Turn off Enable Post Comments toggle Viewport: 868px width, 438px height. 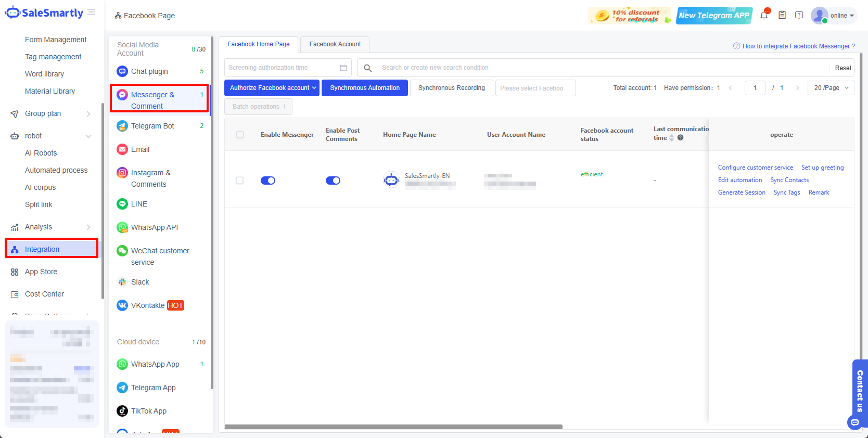click(333, 181)
